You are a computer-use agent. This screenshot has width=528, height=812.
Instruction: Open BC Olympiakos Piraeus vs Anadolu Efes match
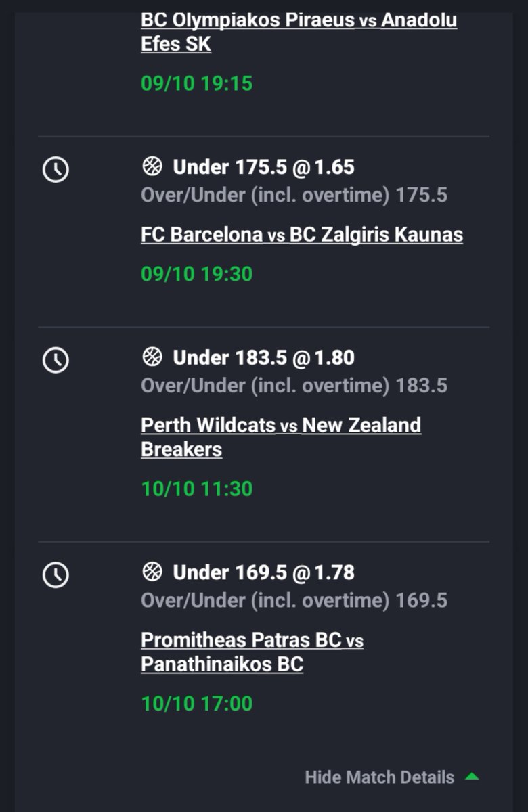point(299,32)
